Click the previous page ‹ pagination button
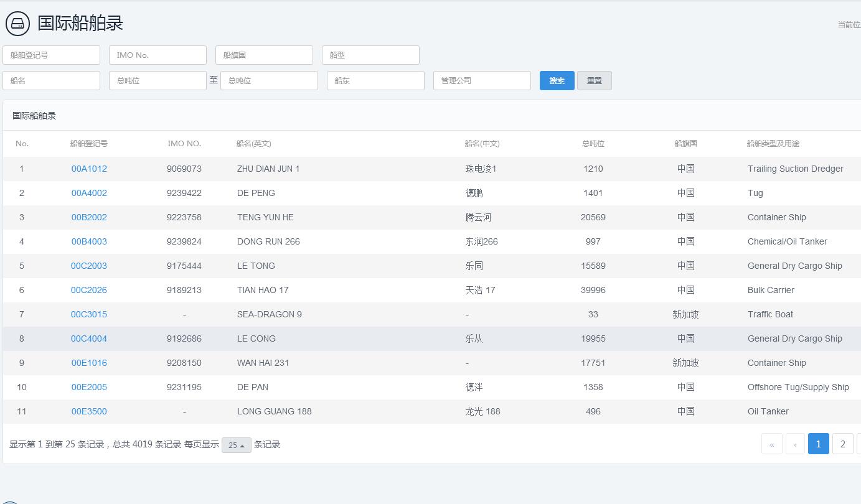The height and width of the screenshot is (504, 861). [795, 444]
